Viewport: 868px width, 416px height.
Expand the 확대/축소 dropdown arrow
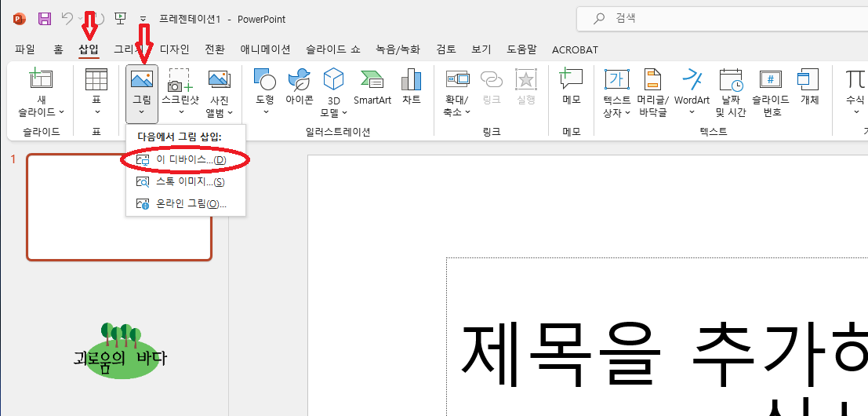click(x=467, y=112)
